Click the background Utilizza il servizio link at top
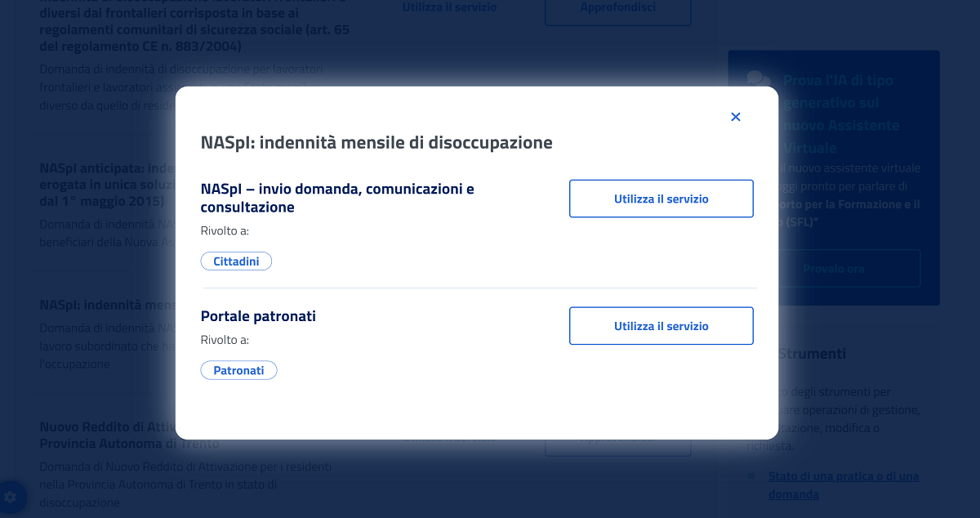The height and width of the screenshot is (518, 980). 449,7
